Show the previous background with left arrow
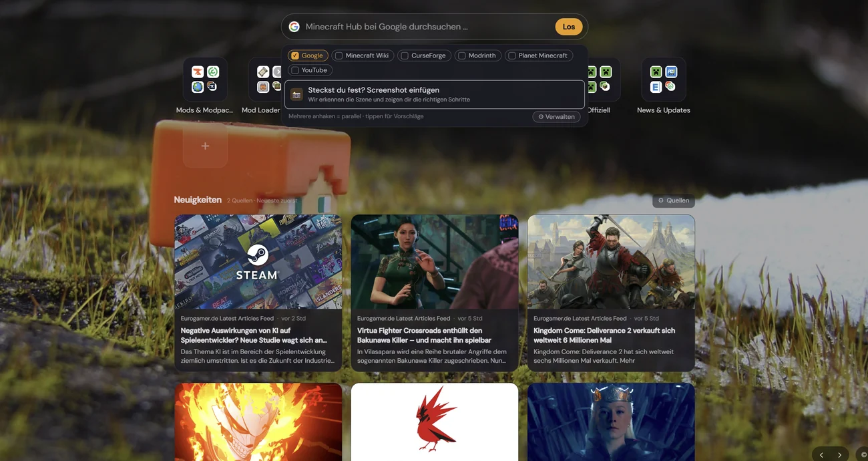868x461 pixels. (821, 455)
